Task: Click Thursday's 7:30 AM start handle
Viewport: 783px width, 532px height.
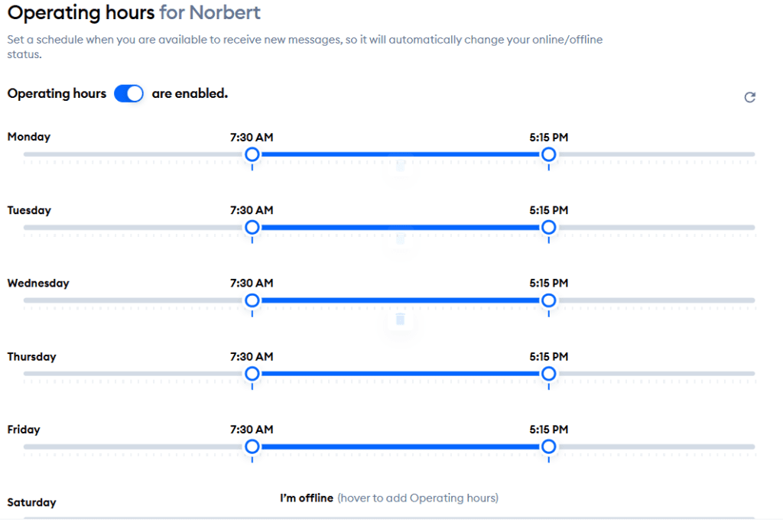Action: (252, 374)
